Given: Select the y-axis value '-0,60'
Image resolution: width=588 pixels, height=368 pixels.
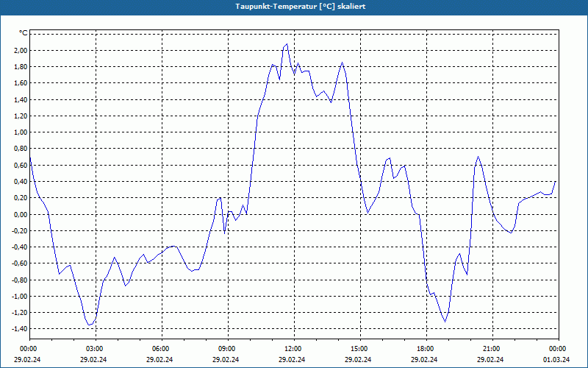Looking at the screenshot, I should coord(20,263).
